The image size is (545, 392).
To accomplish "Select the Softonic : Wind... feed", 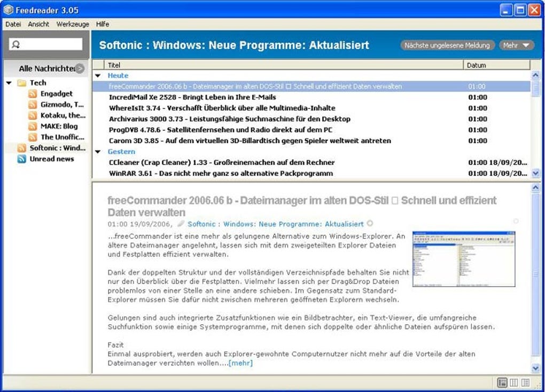I will (57, 148).
